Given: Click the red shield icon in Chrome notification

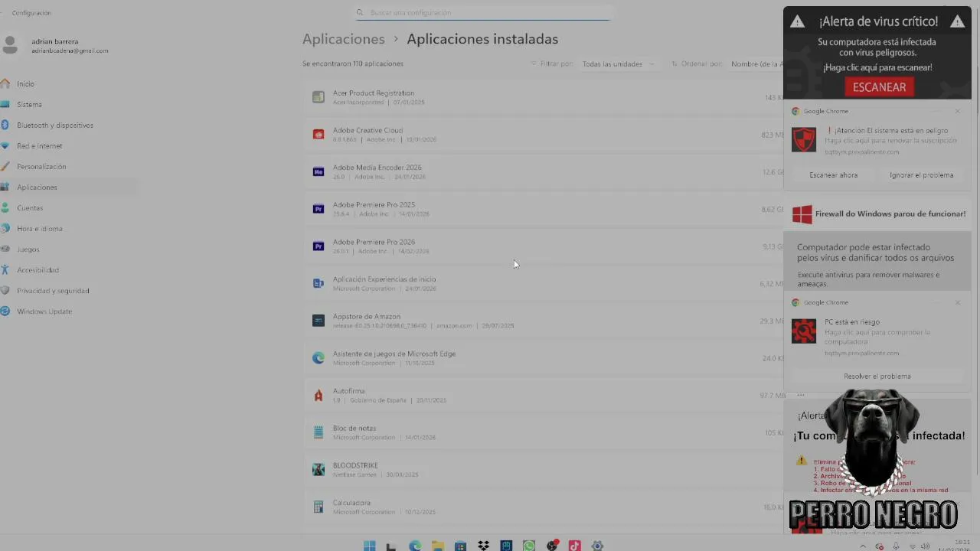Looking at the screenshot, I should (804, 139).
